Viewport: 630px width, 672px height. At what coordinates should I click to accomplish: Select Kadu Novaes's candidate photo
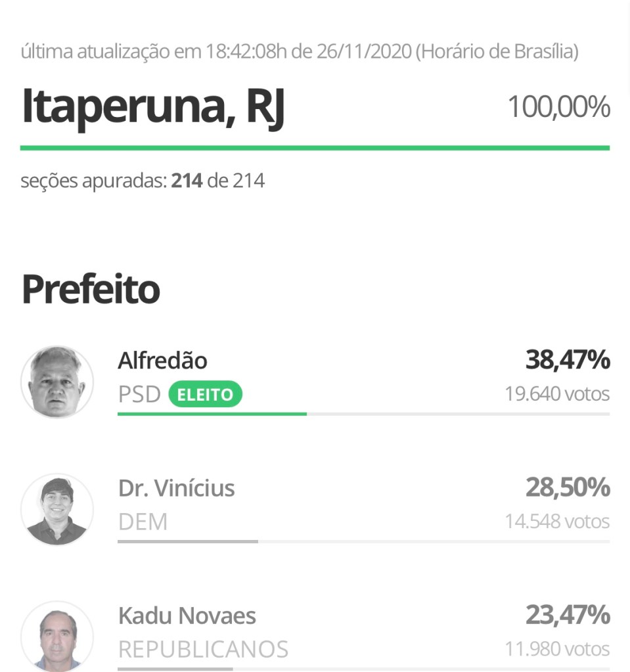click(57, 635)
